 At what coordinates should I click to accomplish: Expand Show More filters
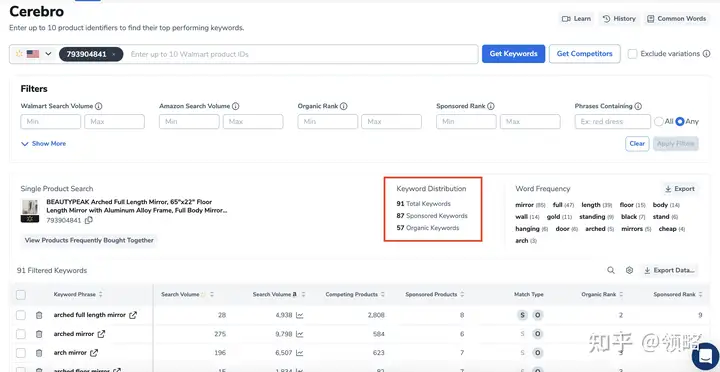point(44,144)
